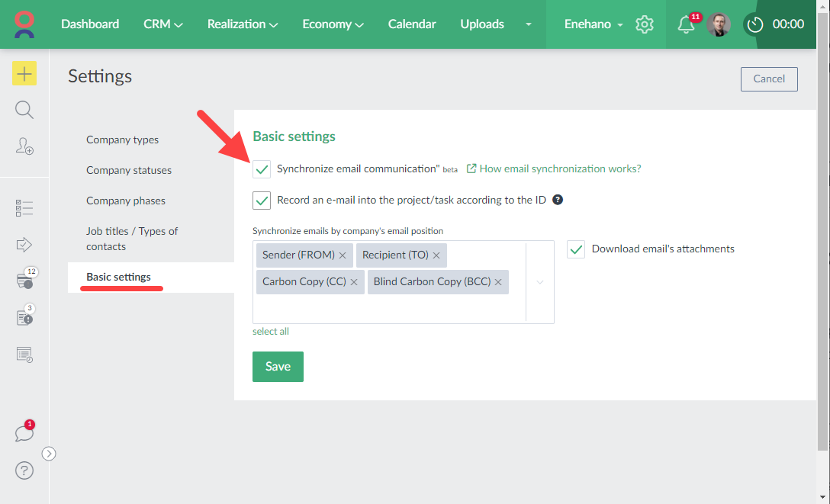The width and height of the screenshot is (830, 504).
Task: Switch to the Calendar section
Action: [412, 24]
